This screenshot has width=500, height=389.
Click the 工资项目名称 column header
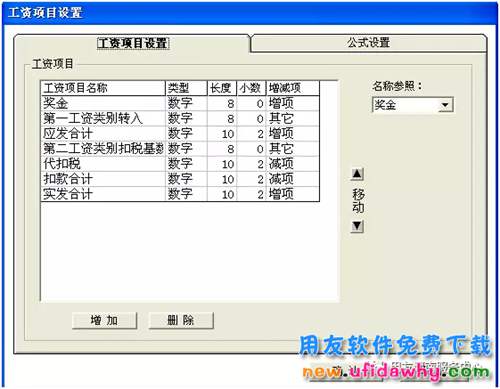point(103,88)
